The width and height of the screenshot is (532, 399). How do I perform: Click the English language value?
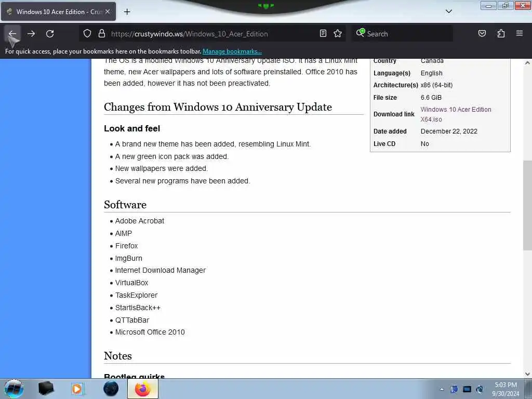[x=431, y=73]
